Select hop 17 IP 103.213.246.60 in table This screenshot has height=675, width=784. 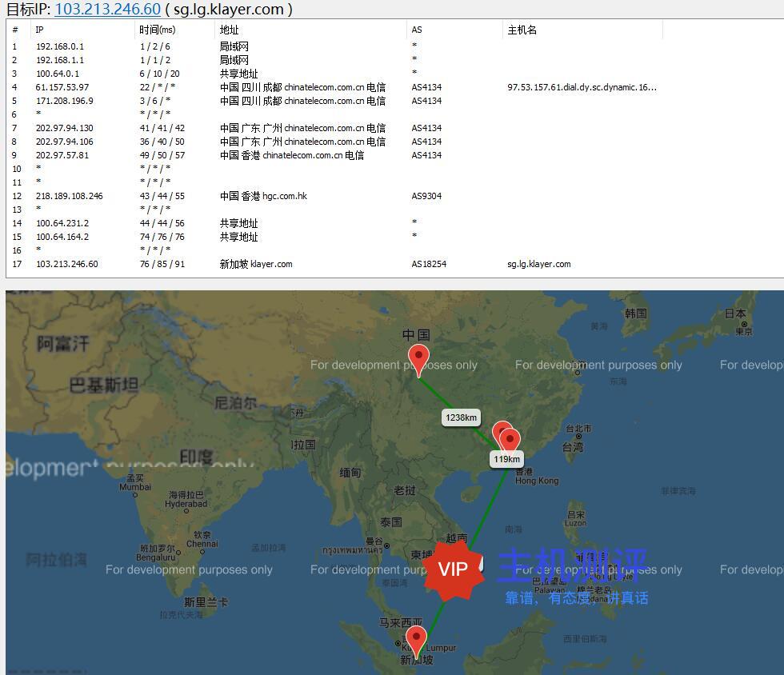67,264
